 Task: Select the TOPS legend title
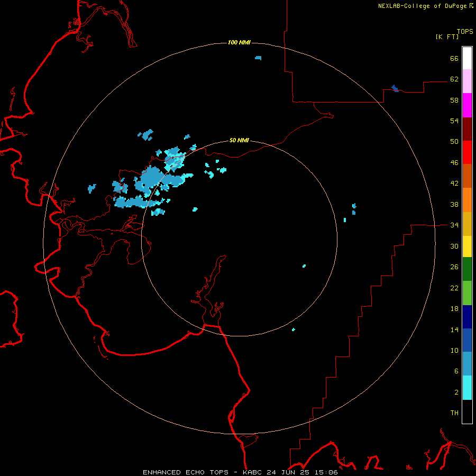pyautogui.click(x=465, y=31)
